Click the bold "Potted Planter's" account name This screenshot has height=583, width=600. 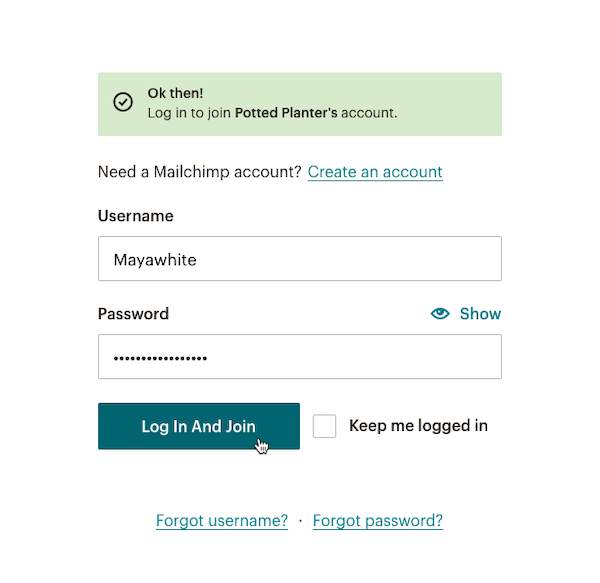click(286, 113)
